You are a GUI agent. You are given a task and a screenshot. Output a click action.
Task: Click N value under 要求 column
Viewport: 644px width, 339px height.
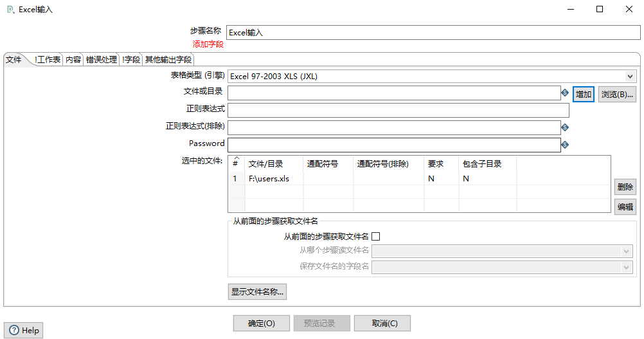tap(431, 179)
